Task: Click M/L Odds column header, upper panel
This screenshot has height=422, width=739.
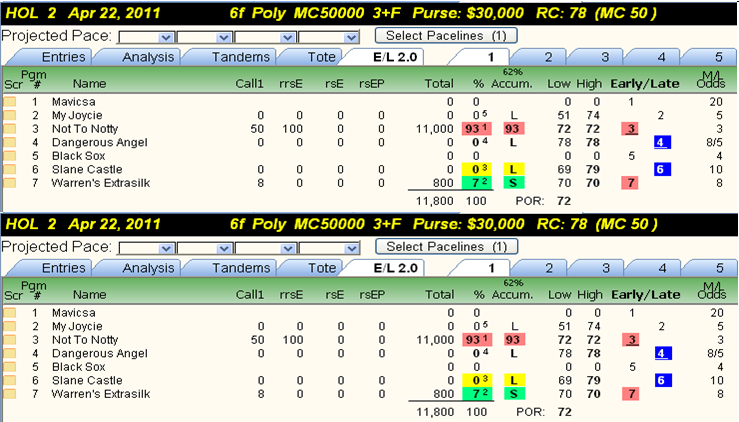Action: (x=711, y=79)
